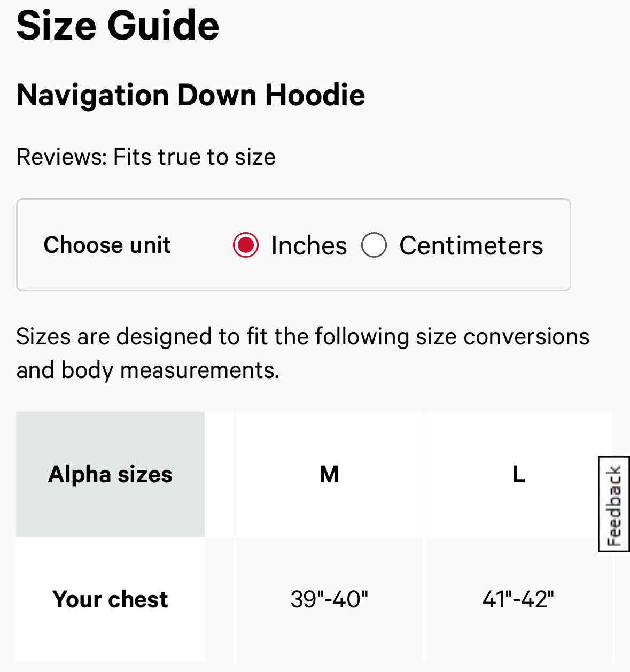Image resolution: width=630 pixels, height=672 pixels.
Task: Click inside the unit selection box
Action: click(294, 245)
